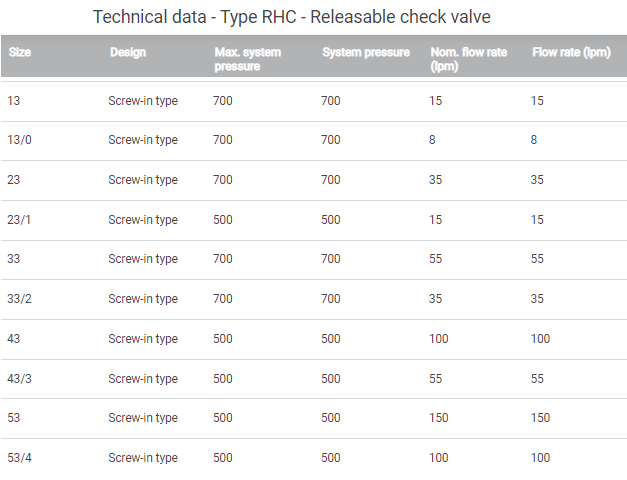This screenshot has width=627, height=480.
Task: Select nominal flow rate '150' in row 53
Action: tap(439, 418)
